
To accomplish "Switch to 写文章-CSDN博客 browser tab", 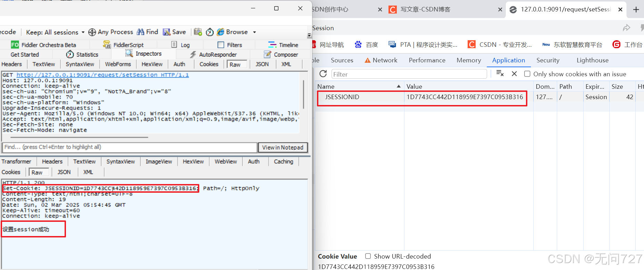I will coord(425,9).
